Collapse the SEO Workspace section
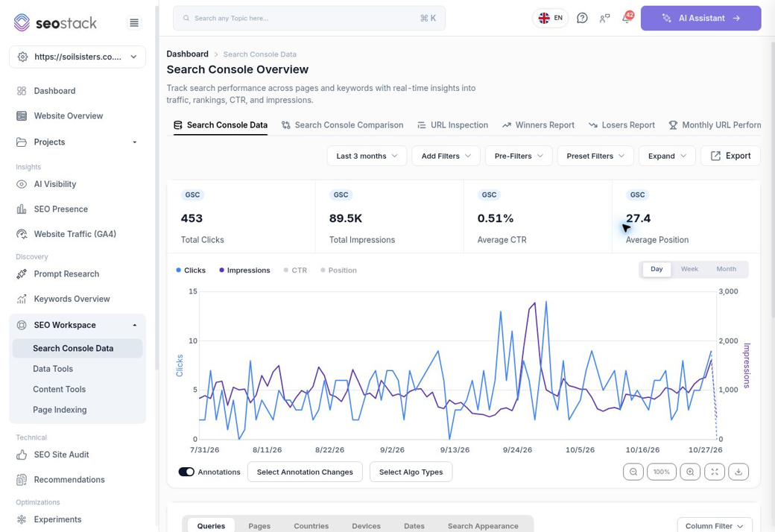Viewport: 775px width, 532px height. [77, 325]
